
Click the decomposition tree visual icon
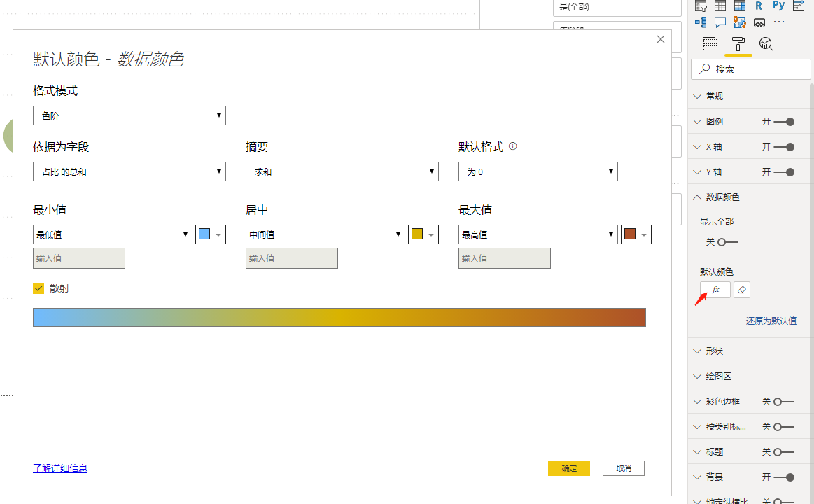(x=701, y=22)
